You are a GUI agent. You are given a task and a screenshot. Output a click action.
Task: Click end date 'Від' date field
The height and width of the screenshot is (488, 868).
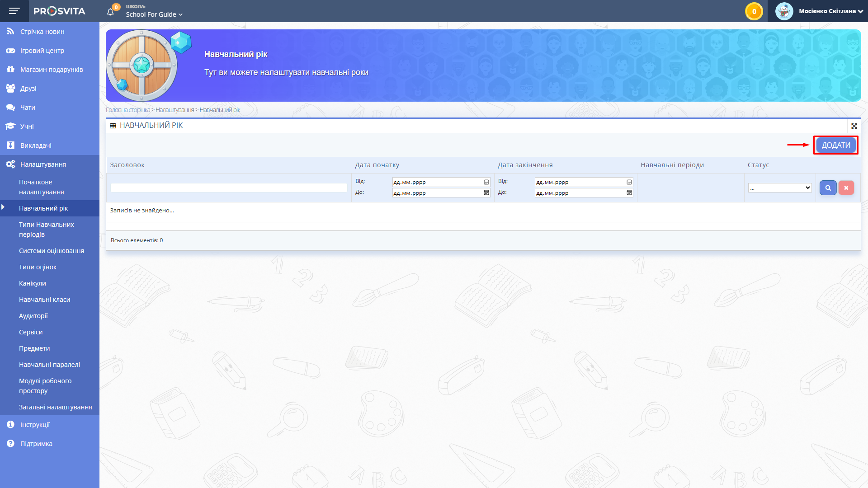coord(580,182)
